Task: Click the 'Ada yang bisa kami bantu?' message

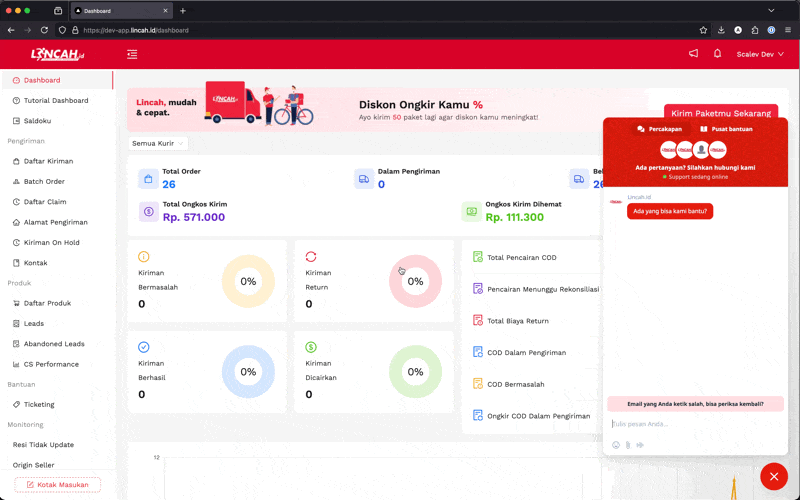Action: pyautogui.click(x=670, y=211)
